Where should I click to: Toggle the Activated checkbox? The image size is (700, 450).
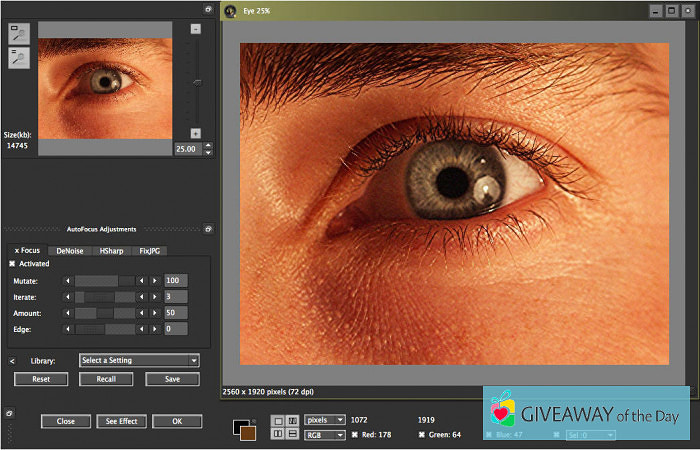[x=12, y=264]
